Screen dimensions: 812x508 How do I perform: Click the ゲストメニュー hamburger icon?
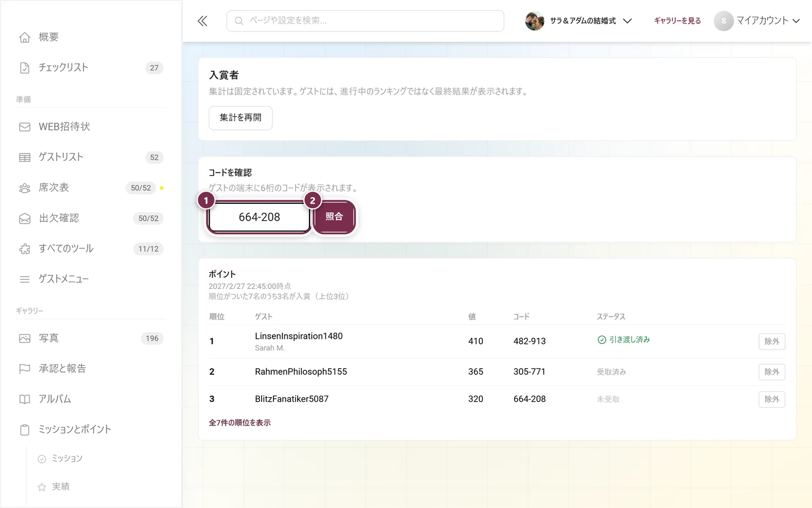[25, 279]
